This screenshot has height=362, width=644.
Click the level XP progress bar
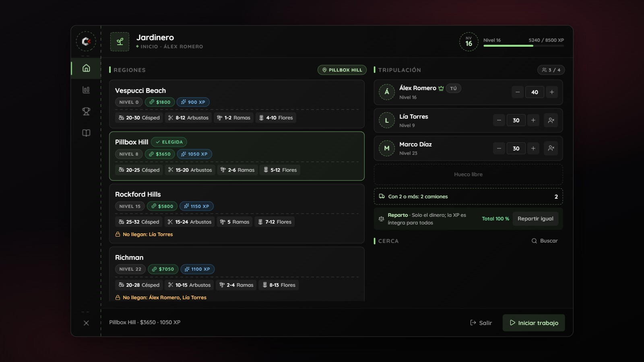524,46
